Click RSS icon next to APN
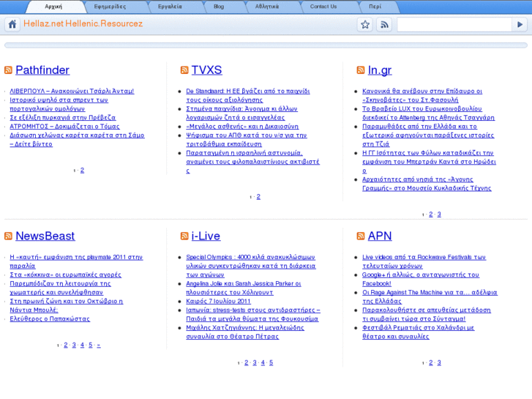Screen dimensions: 532x399 click(x=361, y=236)
